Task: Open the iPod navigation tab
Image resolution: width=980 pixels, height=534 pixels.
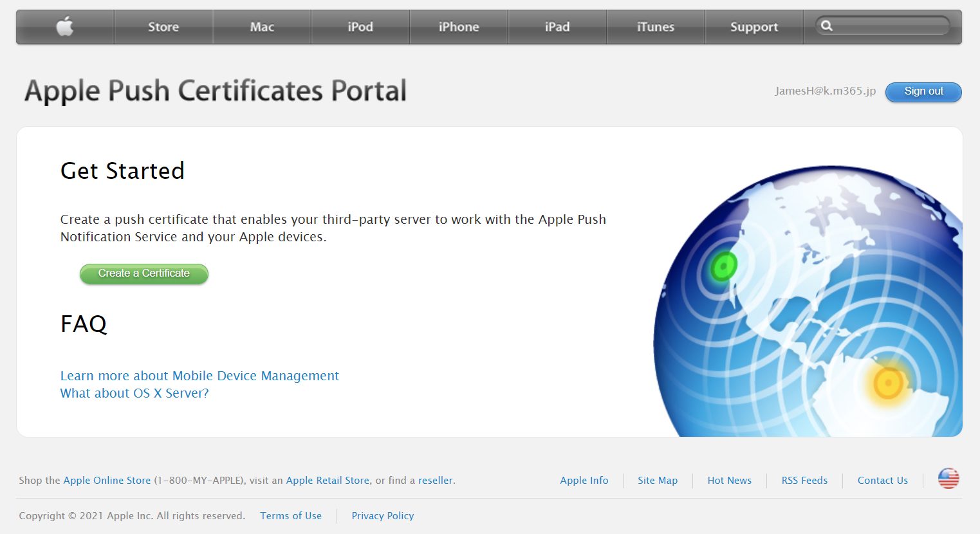Action: [360, 27]
